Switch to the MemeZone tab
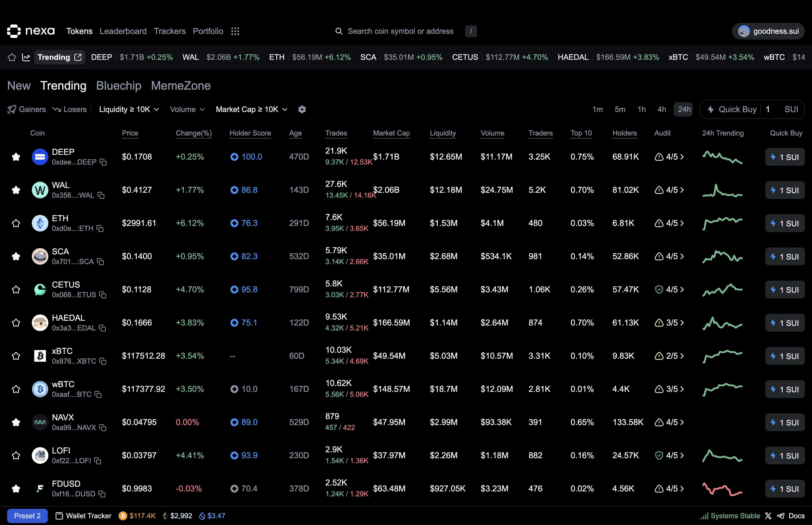This screenshot has height=525, width=812. click(181, 86)
